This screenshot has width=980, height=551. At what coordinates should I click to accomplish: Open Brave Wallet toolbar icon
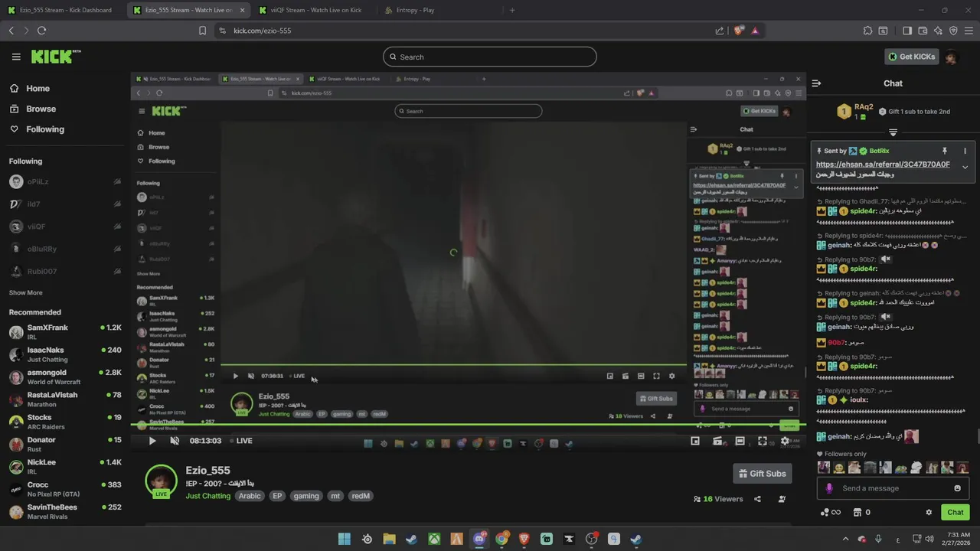pos(923,31)
